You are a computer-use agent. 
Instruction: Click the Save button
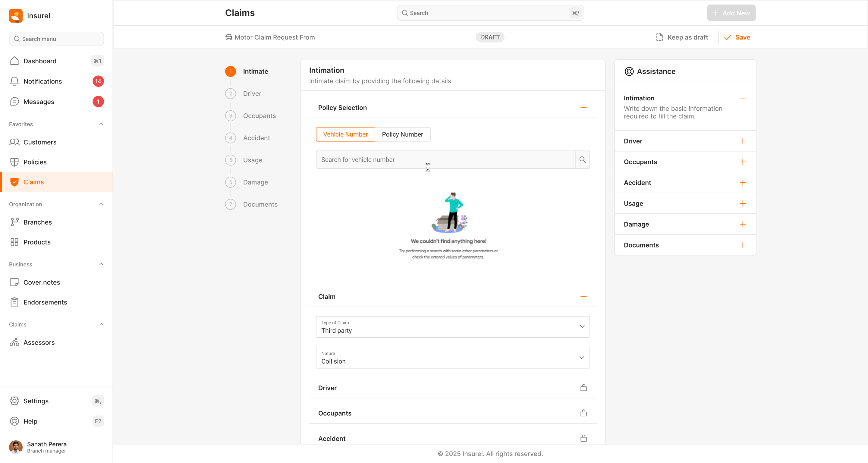[737, 37]
